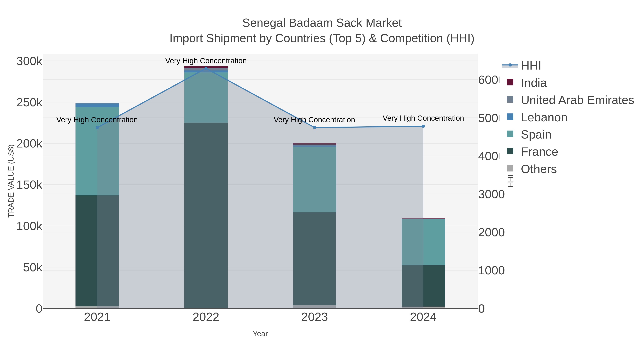
Task: Click the 2023 x-axis label
Action: tap(314, 317)
